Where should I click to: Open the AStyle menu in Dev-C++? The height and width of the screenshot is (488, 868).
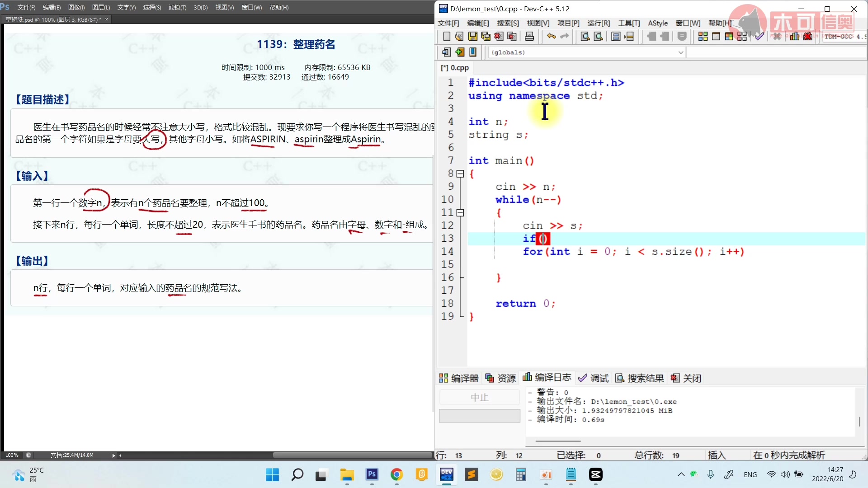(658, 23)
